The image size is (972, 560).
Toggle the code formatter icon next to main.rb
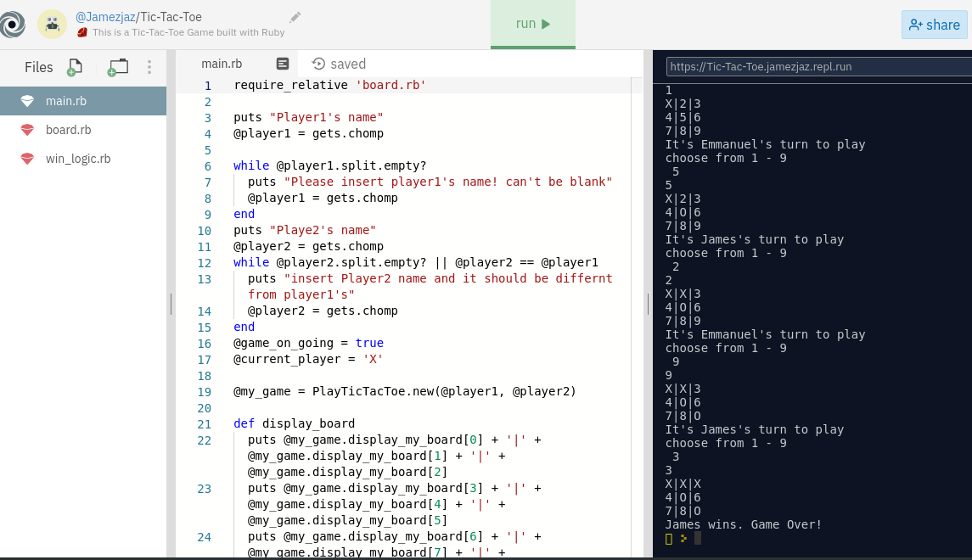[x=283, y=64]
